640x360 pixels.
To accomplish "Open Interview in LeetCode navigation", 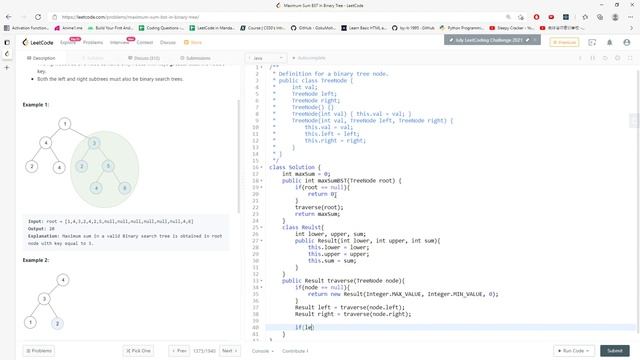I will click(x=119, y=42).
